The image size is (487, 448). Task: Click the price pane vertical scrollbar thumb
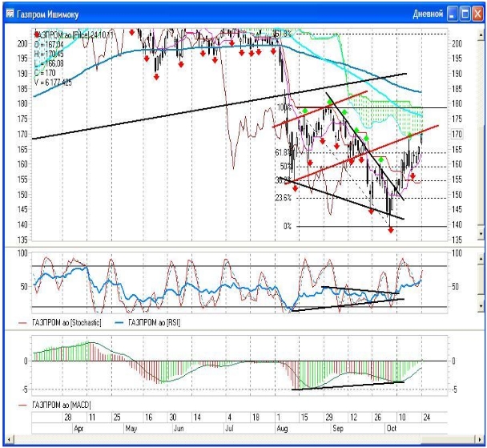pyautogui.click(x=481, y=175)
